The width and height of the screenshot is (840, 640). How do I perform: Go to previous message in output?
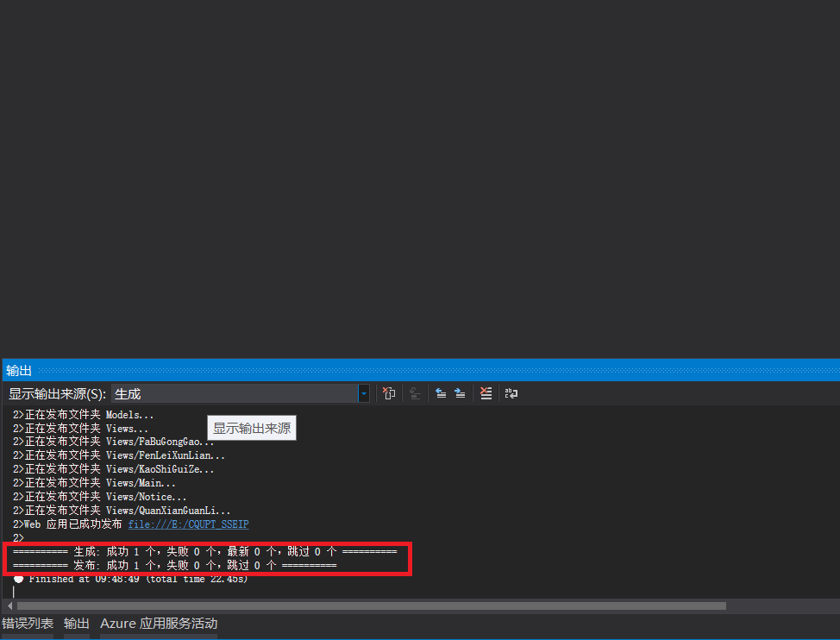[441, 393]
